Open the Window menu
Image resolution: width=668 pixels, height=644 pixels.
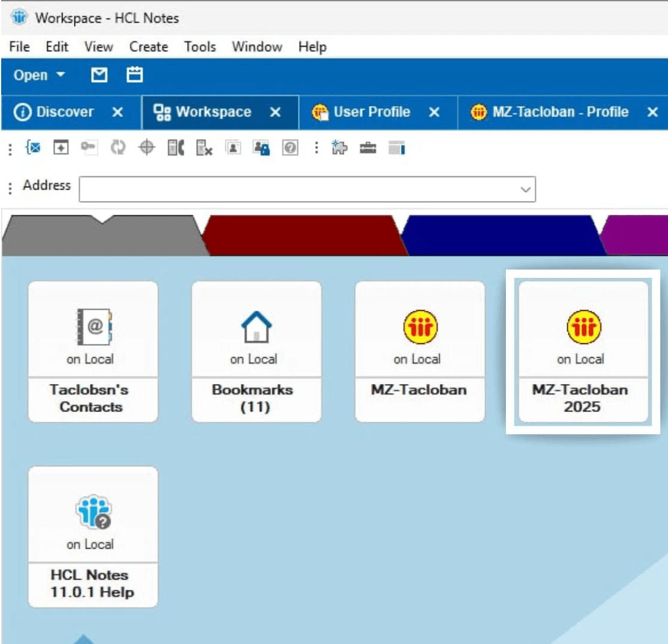257,47
